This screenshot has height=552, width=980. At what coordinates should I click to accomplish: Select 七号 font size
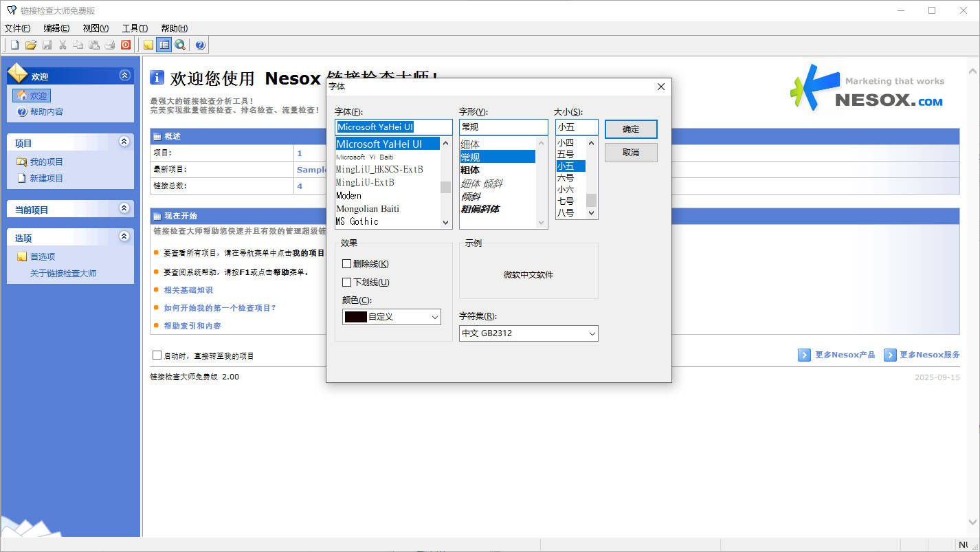pyautogui.click(x=570, y=201)
